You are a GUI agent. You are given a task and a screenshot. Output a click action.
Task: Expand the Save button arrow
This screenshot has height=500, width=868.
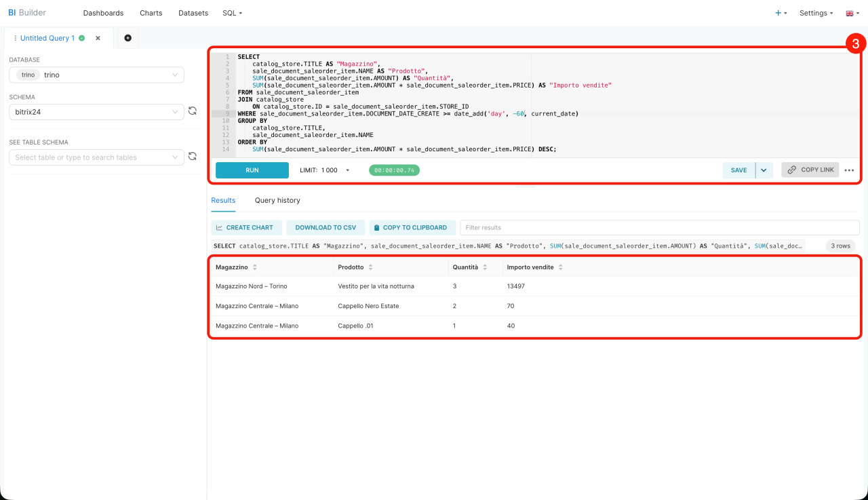pyautogui.click(x=764, y=170)
